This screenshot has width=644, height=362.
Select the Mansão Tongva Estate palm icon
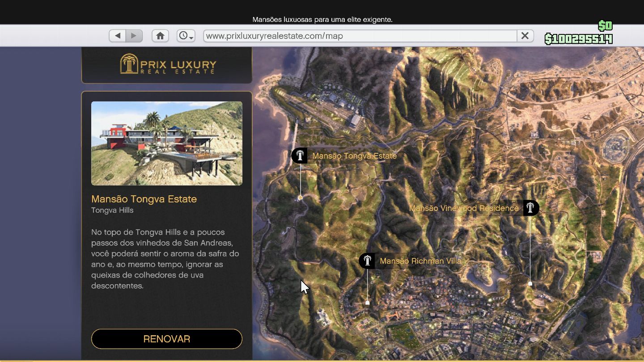(x=300, y=156)
